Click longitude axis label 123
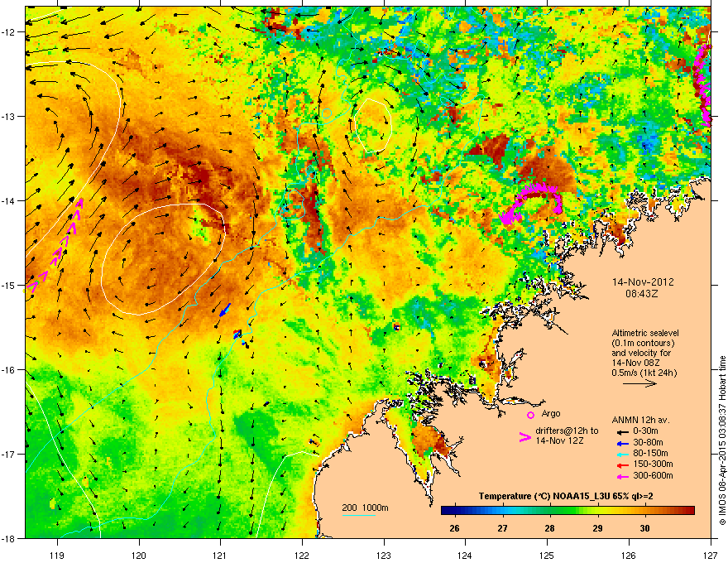Screen dimensions: 728x563 tap(384, 556)
